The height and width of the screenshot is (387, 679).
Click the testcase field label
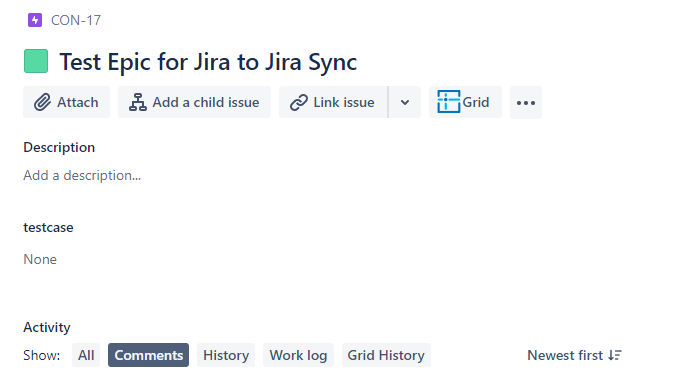(48, 228)
